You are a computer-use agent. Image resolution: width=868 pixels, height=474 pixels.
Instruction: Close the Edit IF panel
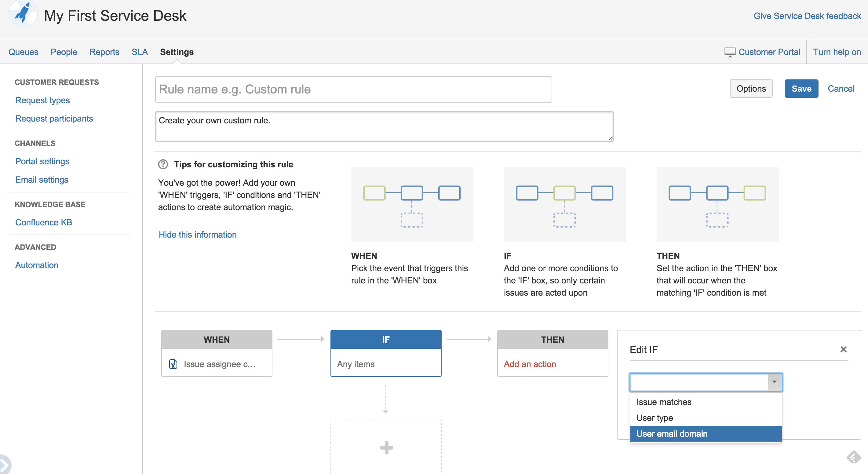(x=843, y=349)
